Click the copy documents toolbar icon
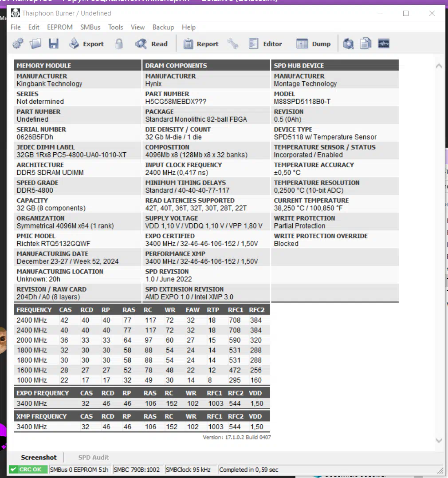 click(x=365, y=43)
